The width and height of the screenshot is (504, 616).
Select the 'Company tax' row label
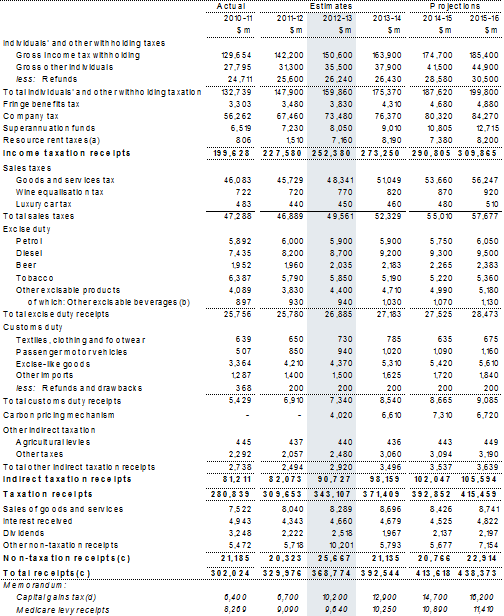(31, 116)
